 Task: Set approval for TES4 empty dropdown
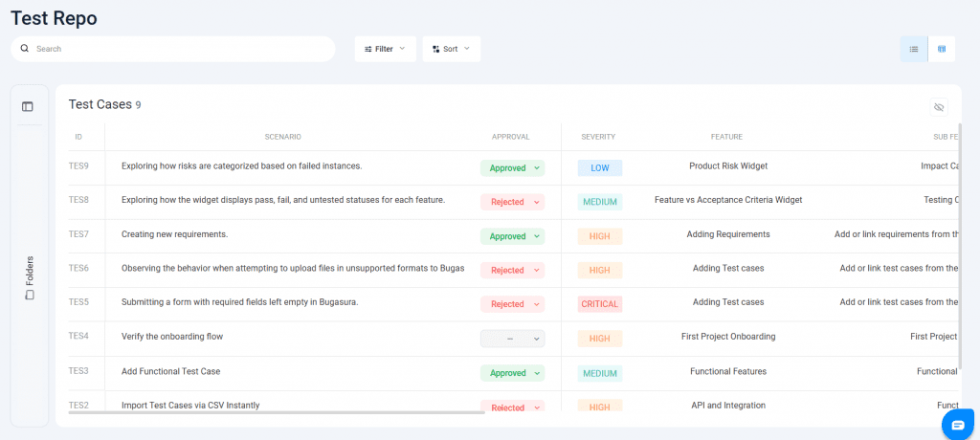click(512, 339)
